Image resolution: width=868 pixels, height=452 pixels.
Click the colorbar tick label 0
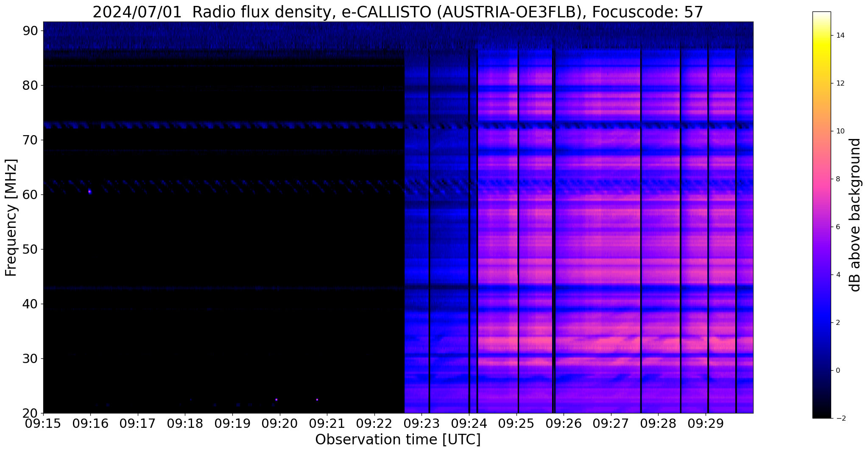(837, 371)
